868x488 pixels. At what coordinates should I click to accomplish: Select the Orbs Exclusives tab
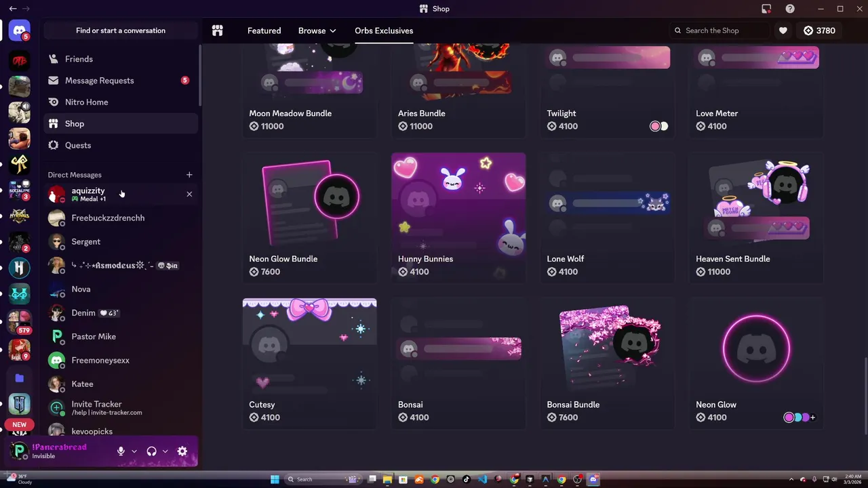coord(384,30)
